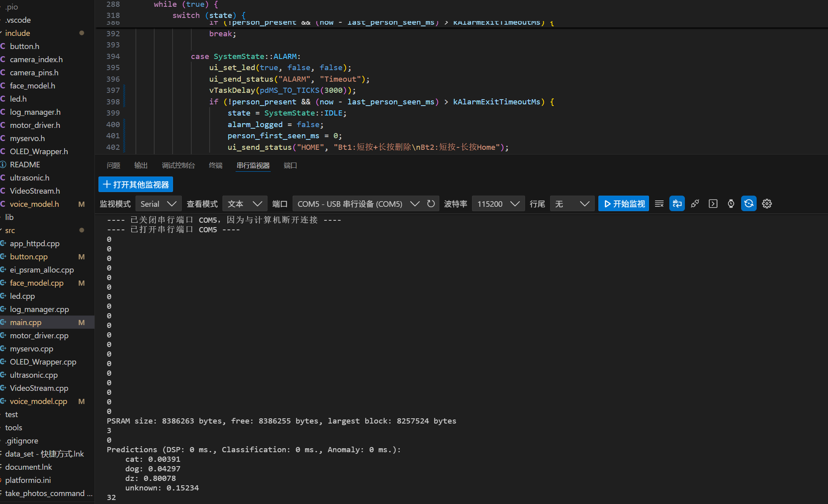828x504 pixels.
Task: Collapse the include folder
Action: pyautogui.click(x=18, y=33)
